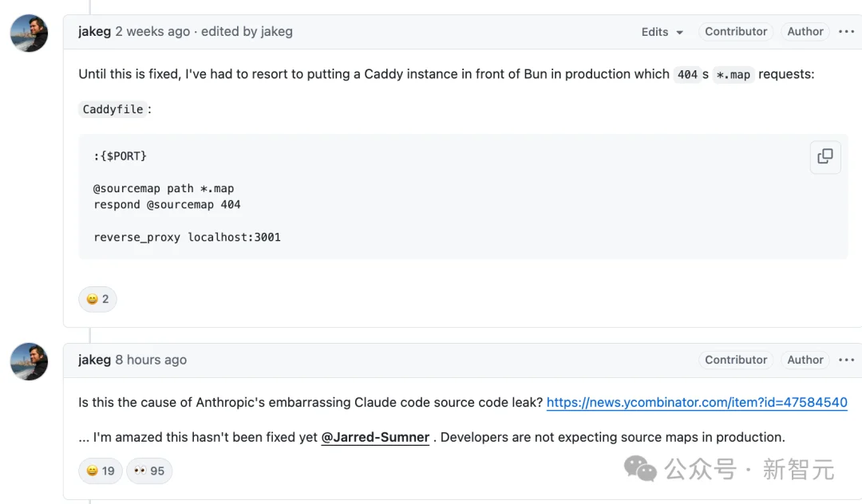862x504 pixels.
Task: Click the Author badge on the Caddyfile comment
Action: click(805, 32)
